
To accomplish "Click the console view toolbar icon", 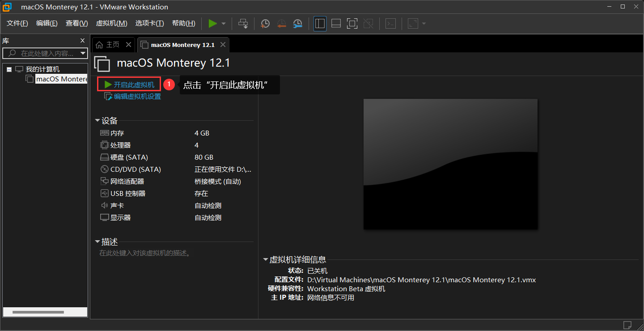I will click(391, 23).
